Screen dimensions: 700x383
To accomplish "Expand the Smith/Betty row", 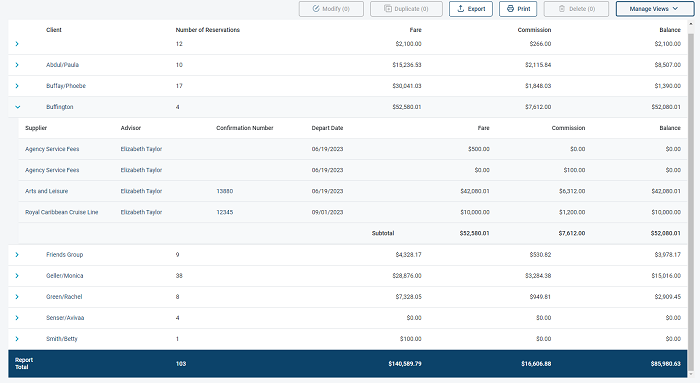I will [17, 339].
